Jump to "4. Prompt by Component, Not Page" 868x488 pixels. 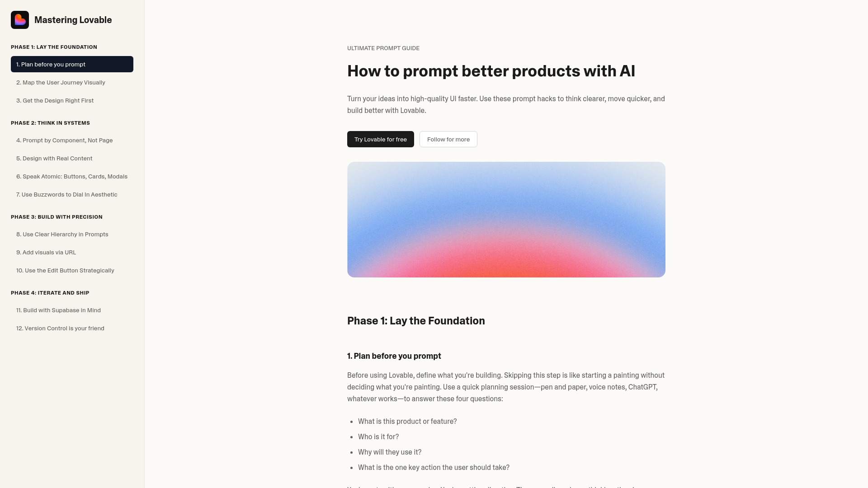coord(64,140)
